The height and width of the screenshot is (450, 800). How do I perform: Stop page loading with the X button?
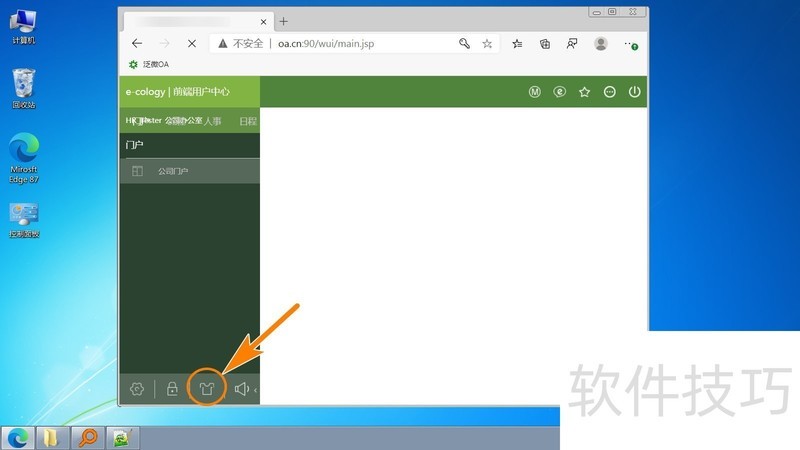192,44
